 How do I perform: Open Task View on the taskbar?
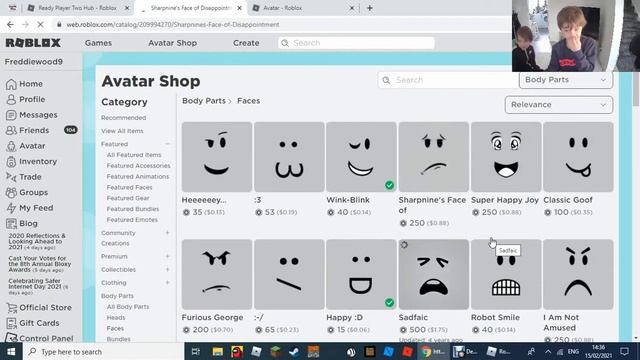(196, 351)
